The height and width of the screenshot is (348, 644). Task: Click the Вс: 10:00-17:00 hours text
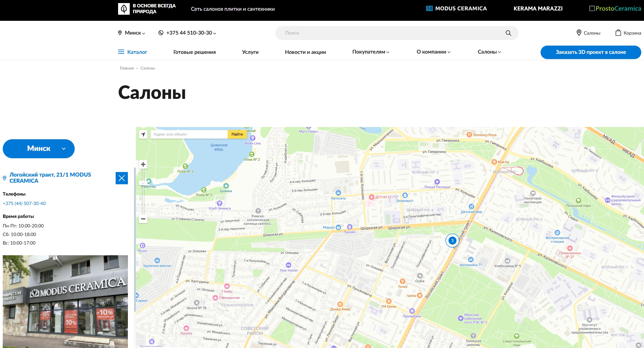(x=19, y=243)
